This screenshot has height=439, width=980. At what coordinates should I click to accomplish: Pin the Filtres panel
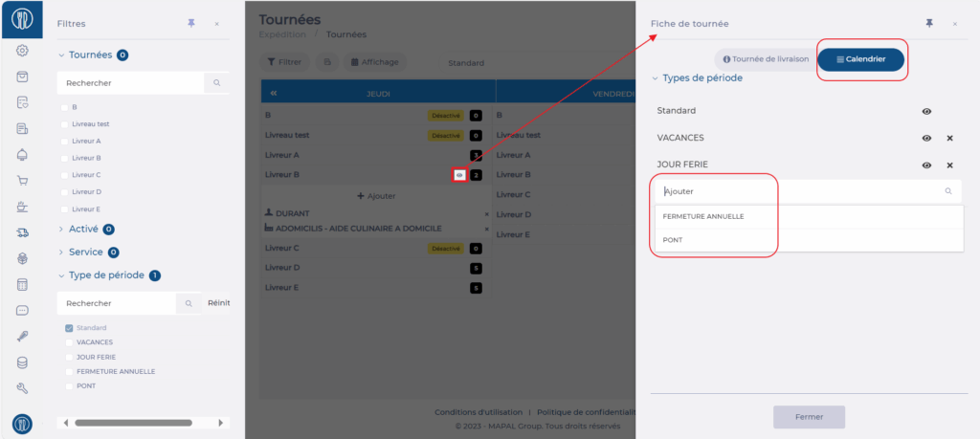click(190, 23)
